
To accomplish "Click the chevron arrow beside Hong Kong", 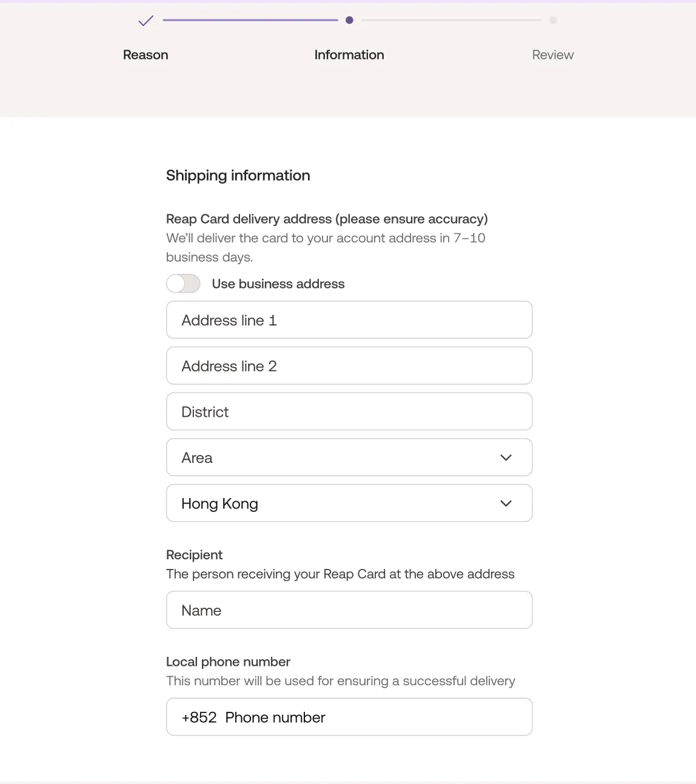I will pyautogui.click(x=506, y=503).
